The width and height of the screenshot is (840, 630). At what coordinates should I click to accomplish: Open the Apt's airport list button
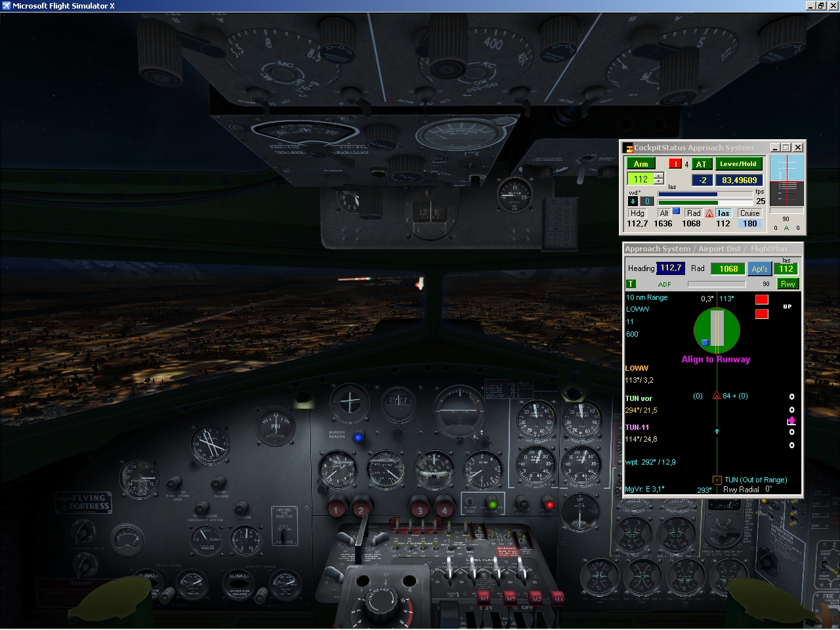click(x=760, y=268)
